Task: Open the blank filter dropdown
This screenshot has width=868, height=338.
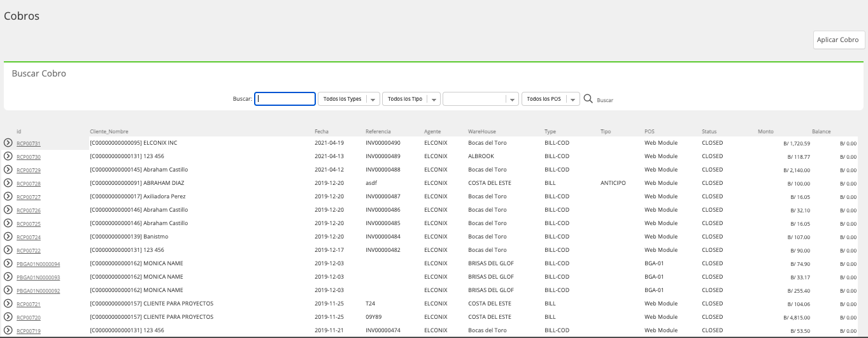Action: [481, 99]
